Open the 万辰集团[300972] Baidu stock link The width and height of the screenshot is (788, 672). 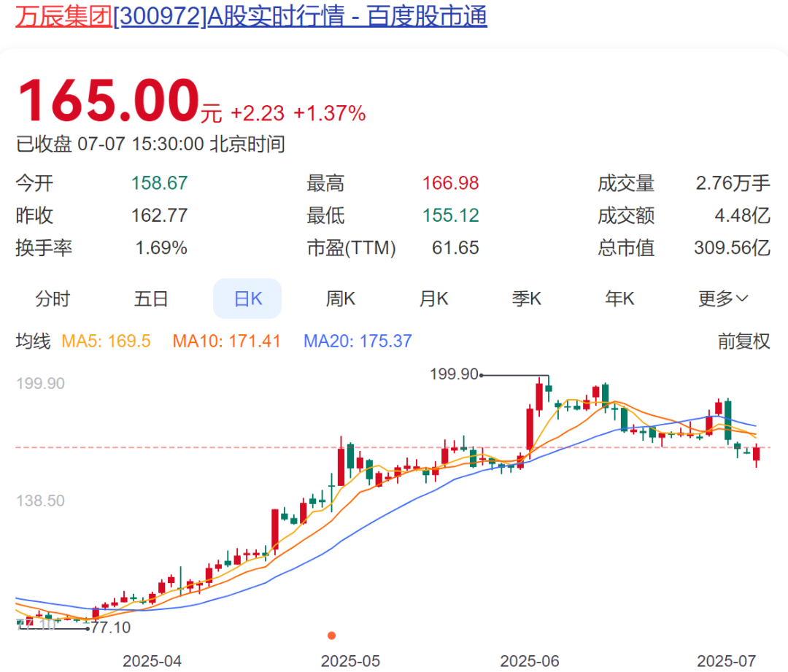point(251,16)
